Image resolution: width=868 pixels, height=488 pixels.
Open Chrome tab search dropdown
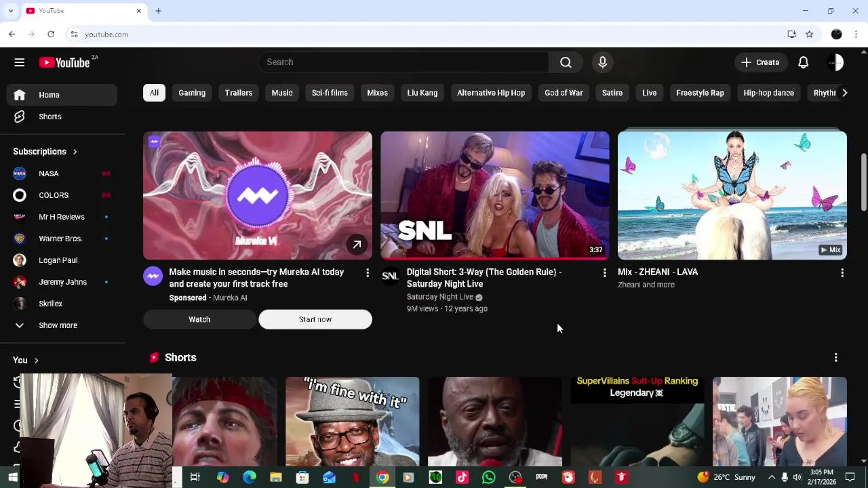pos(10,11)
